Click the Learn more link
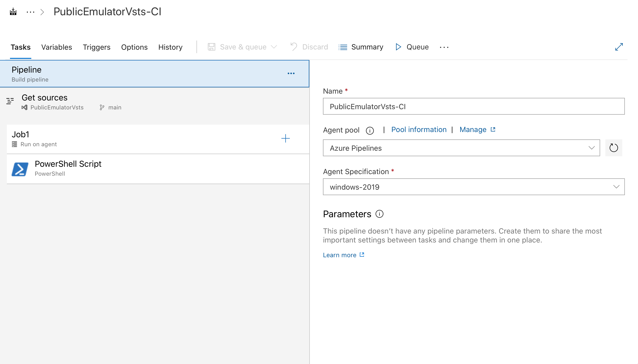638x364 pixels. (343, 255)
